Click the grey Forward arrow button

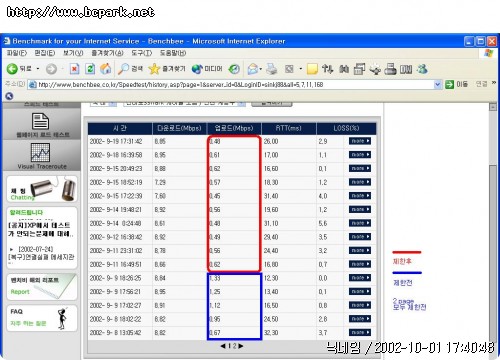pos(51,69)
